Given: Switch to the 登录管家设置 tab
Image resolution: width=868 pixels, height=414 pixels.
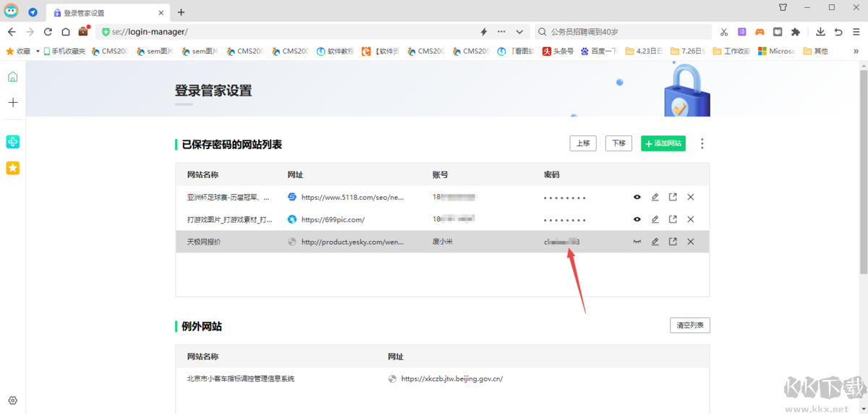Looking at the screenshot, I should [x=109, y=13].
